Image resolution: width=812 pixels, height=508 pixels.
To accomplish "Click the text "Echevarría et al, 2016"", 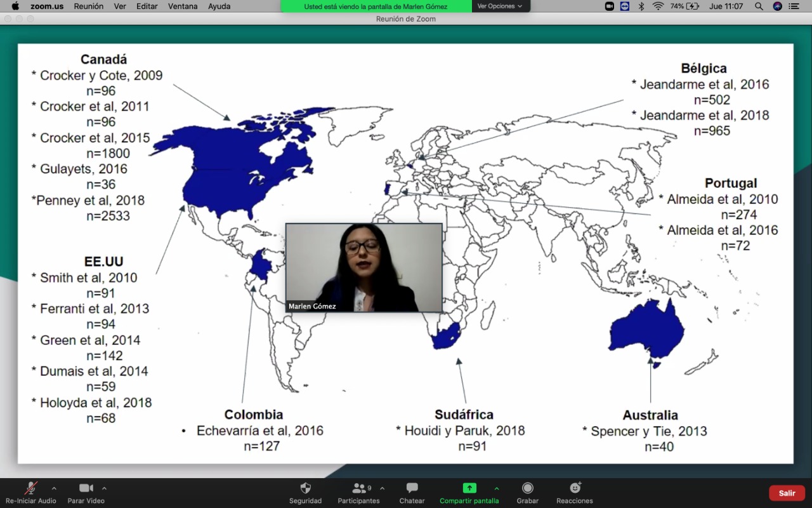I will [x=260, y=431].
